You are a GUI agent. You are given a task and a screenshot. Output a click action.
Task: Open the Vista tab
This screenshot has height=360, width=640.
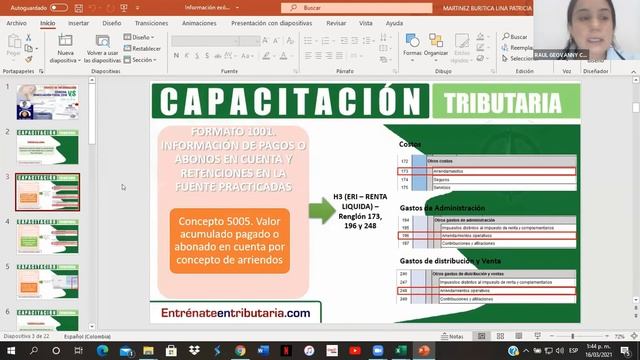[x=366, y=23]
